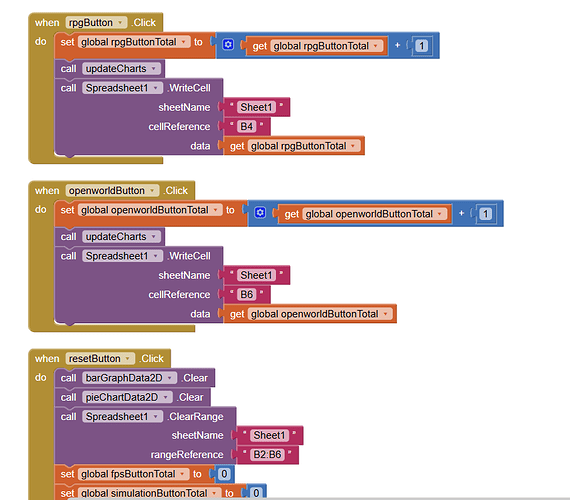Expand updateCharts procedure dropdown under rpgButton
The image size is (570, 500).
coord(154,69)
